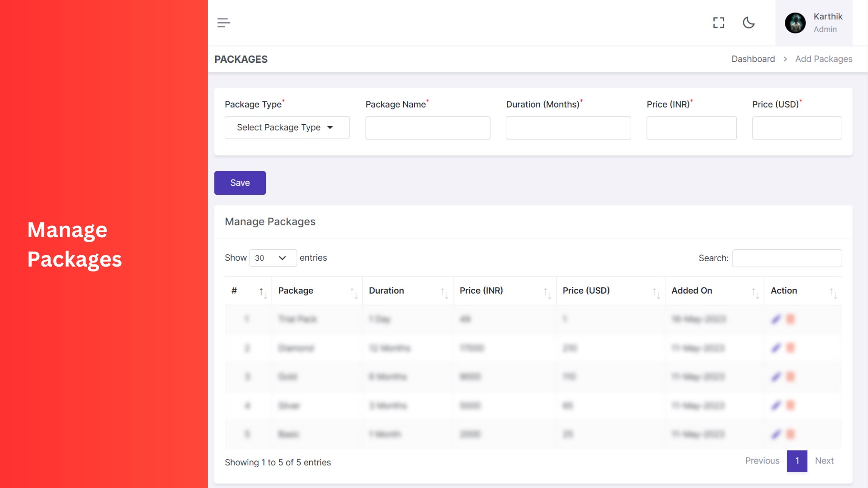Click the Package Name input field
This screenshot has height=488, width=868.
[427, 127]
